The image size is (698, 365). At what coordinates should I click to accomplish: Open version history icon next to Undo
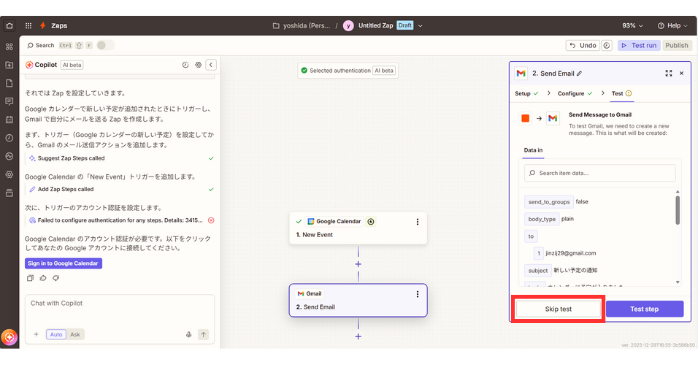(x=607, y=45)
